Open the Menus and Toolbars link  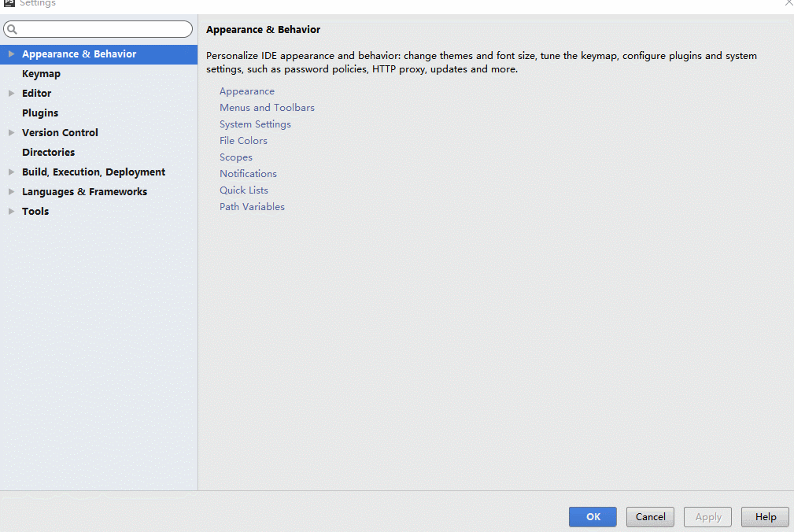(267, 108)
